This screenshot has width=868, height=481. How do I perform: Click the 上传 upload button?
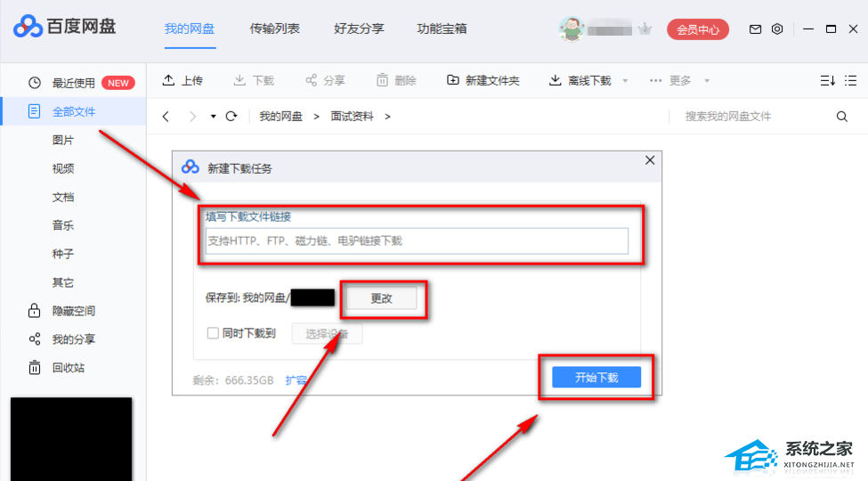coord(183,81)
